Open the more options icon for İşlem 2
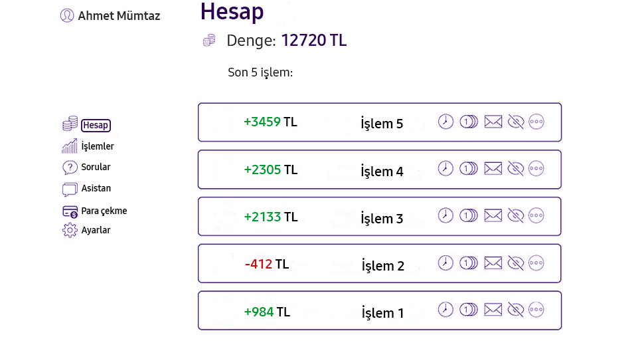The image size is (644, 341). pyautogui.click(x=536, y=263)
